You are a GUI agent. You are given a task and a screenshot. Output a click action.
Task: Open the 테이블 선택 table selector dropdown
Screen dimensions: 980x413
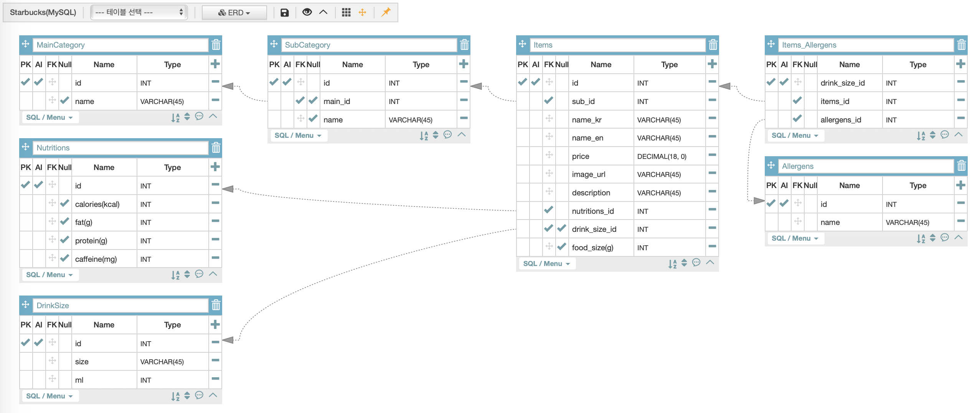pos(138,12)
